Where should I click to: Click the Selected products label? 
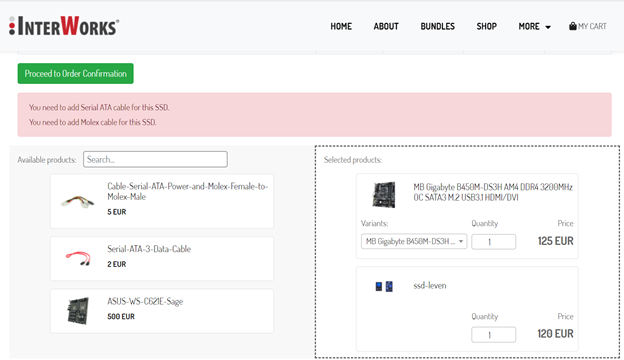[353, 160]
